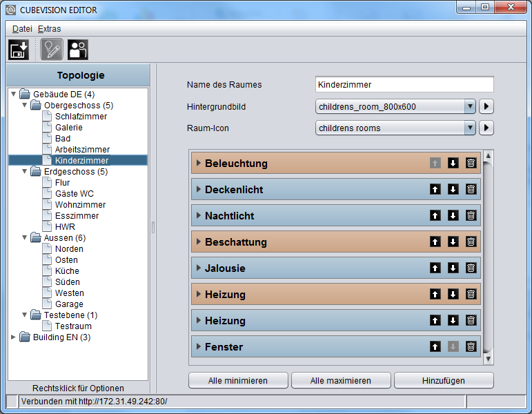Select Bad room in the tree
The image size is (532, 414).
click(63, 139)
